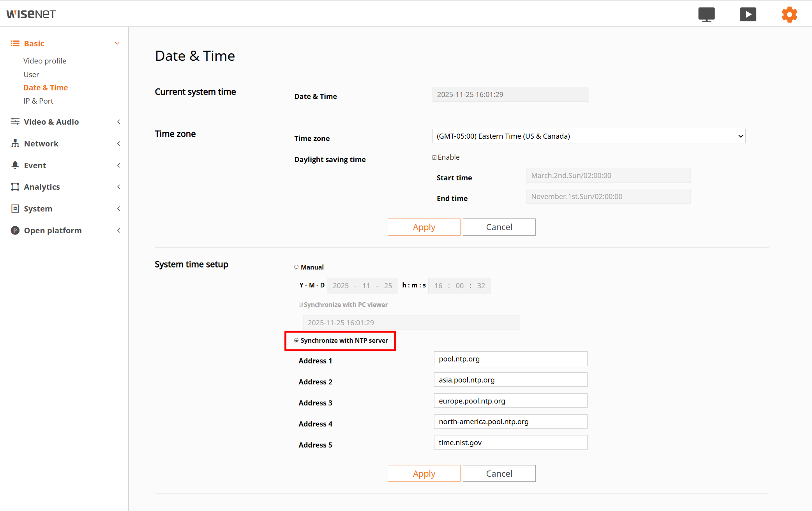The height and width of the screenshot is (511, 812).
Task: Click the Open platform P icon
Action: [15, 230]
